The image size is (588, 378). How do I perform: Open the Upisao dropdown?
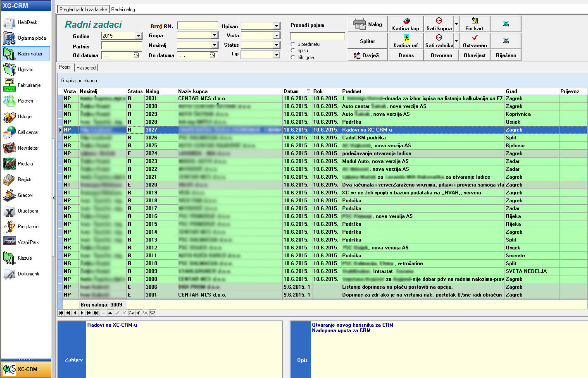pos(277,26)
